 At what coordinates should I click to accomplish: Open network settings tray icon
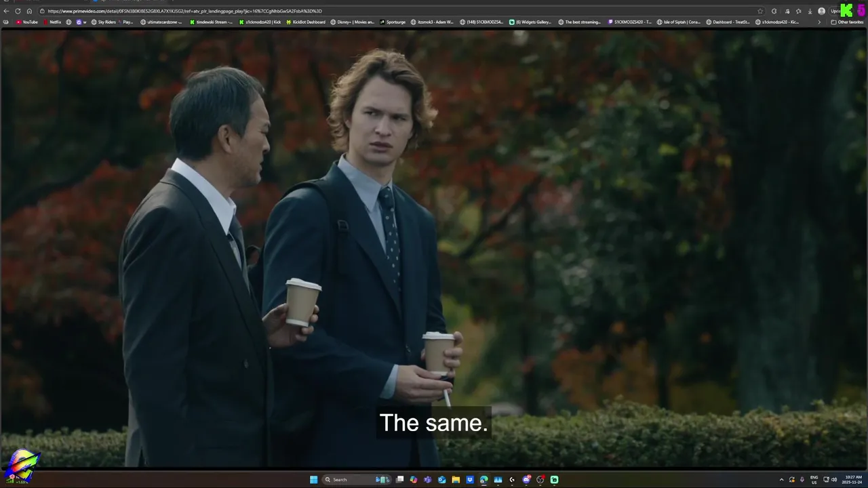[826, 480]
